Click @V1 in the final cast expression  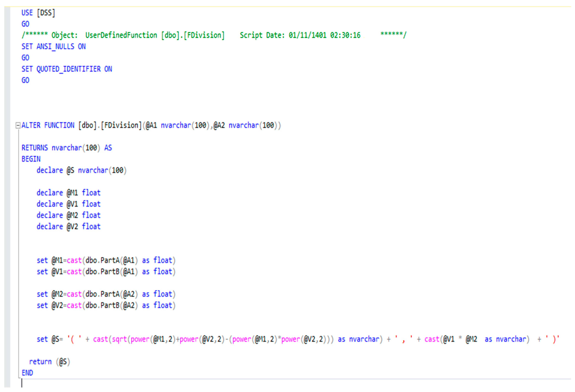click(x=449, y=339)
